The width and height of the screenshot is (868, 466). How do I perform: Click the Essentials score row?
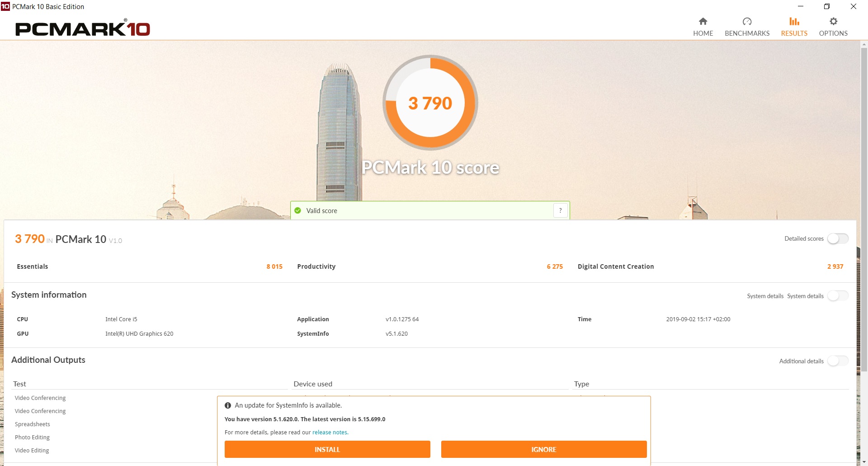tap(149, 266)
